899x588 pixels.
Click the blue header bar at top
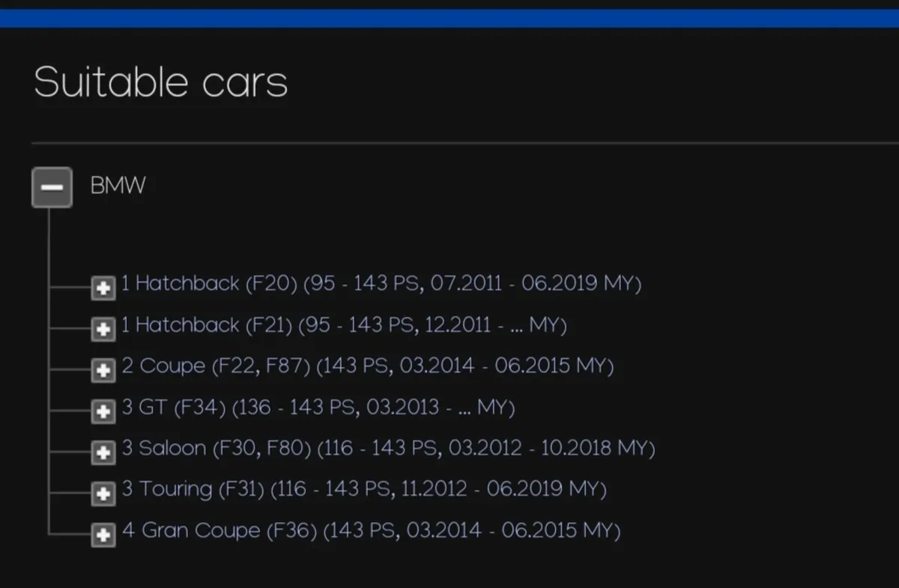[x=449, y=18]
